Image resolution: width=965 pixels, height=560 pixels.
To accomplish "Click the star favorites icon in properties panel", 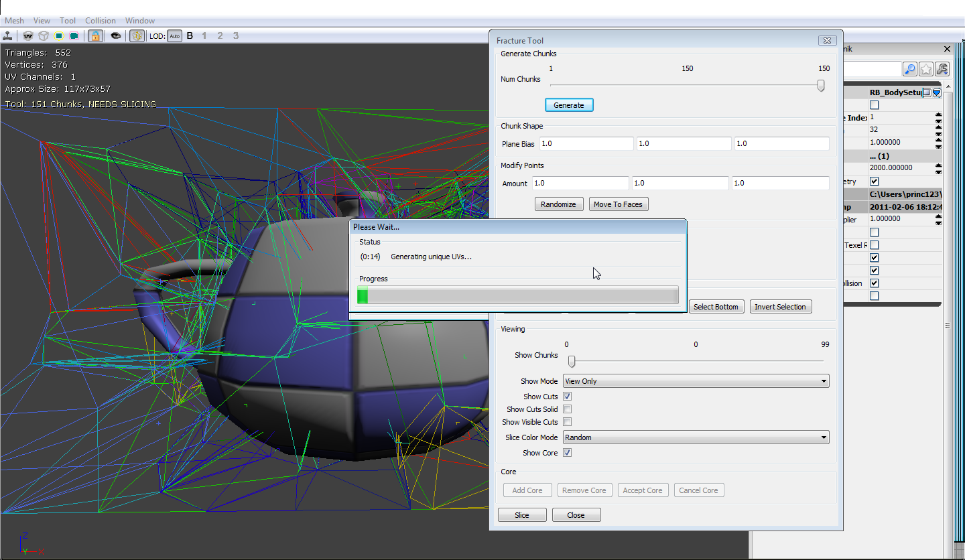I will coord(926,69).
